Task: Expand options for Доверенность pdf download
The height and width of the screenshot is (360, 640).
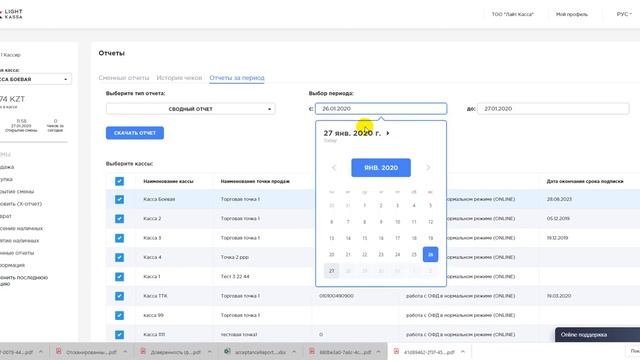Action: point(209,352)
